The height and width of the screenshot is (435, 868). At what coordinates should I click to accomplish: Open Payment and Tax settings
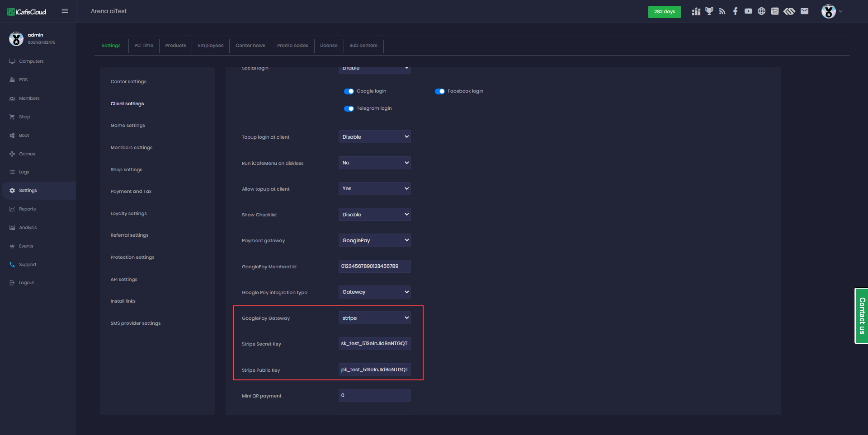pyautogui.click(x=131, y=192)
